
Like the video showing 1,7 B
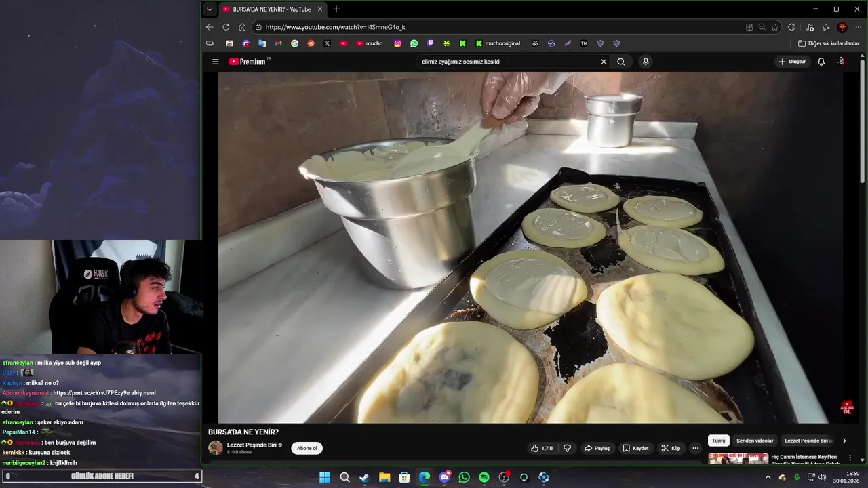[x=542, y=448]
